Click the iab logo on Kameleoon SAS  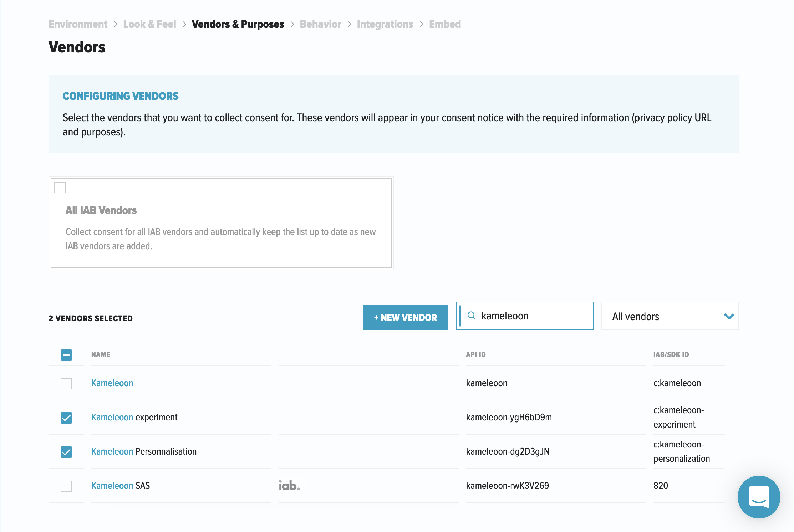[289, 485]
